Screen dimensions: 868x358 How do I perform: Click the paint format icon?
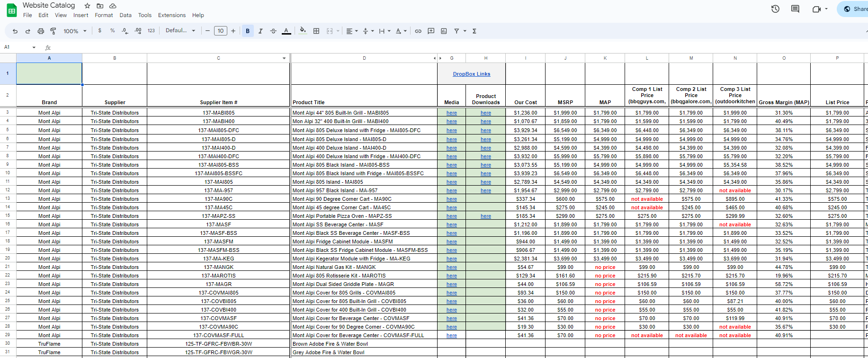pyautogui.click(x=53, y=31)
